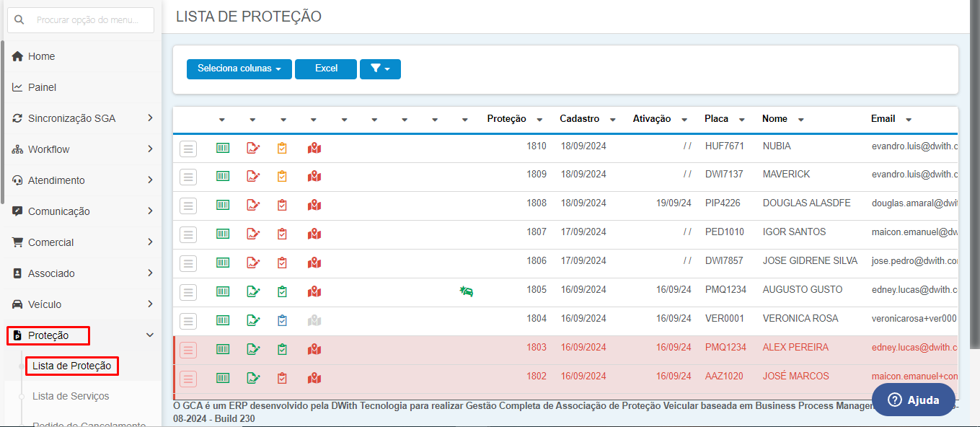980x427 pixels.
Task: Expand the Veículo sidebar menu
Action: pyautogui.click(x=83, y=304)
